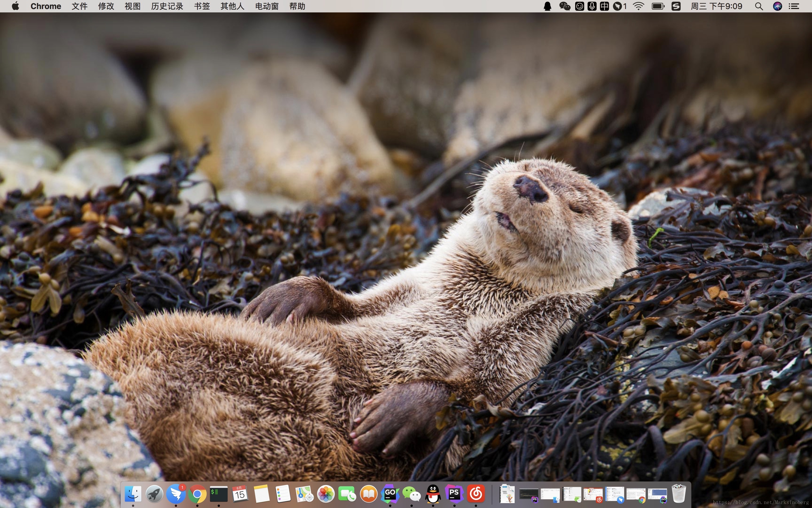Viewport: 812px width, 508px height.
Task: Open the Maps app in Dock
Action: pyautogui.click(x=304, y=494)
